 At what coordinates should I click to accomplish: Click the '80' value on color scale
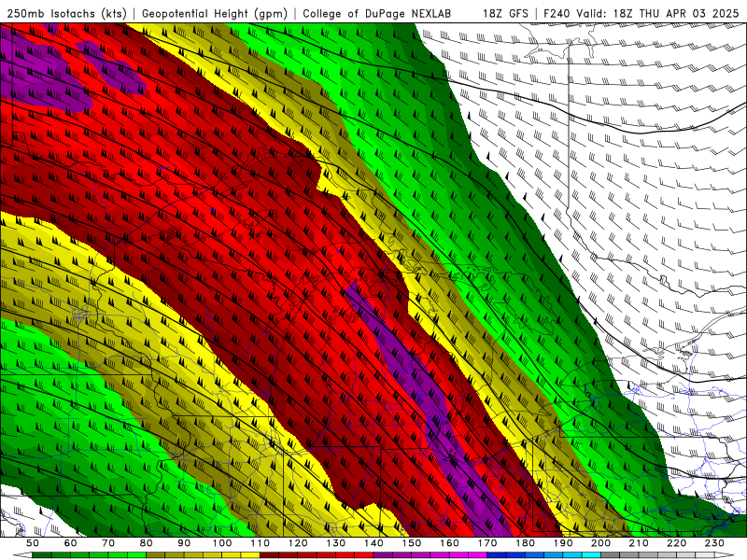click(147, 543)
